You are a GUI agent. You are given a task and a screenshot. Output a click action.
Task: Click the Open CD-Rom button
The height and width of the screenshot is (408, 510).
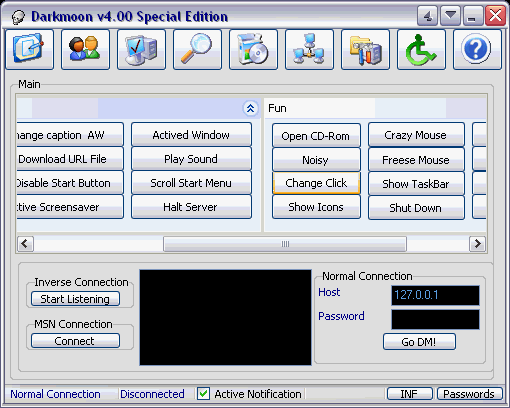click(x=316, y=136)
